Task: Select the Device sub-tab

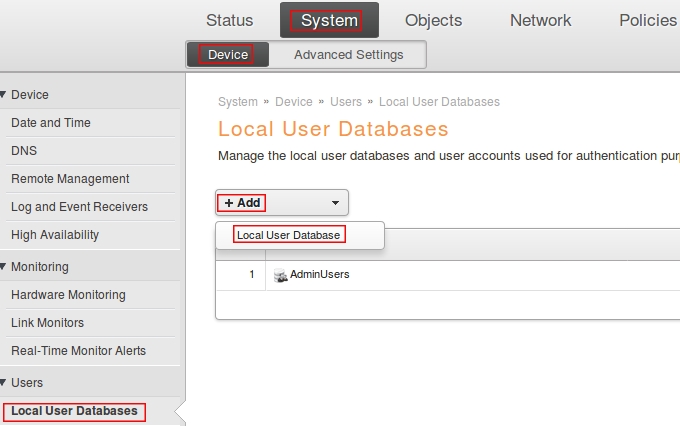Action: (228, 55)
